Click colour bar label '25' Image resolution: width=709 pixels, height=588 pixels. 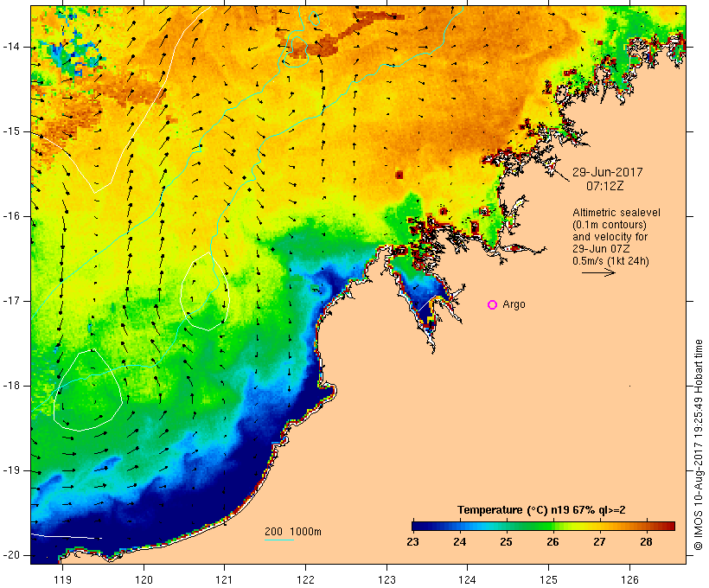(x=506, y=541)
